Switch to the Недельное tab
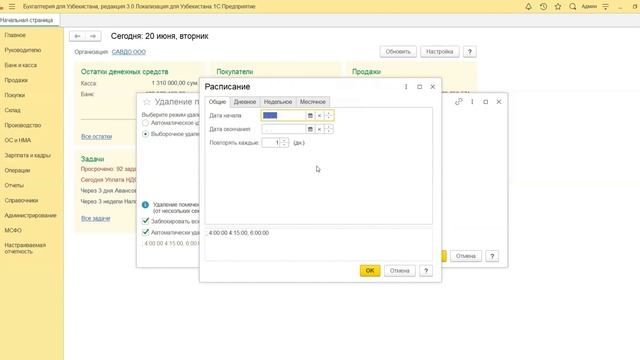 278,102
